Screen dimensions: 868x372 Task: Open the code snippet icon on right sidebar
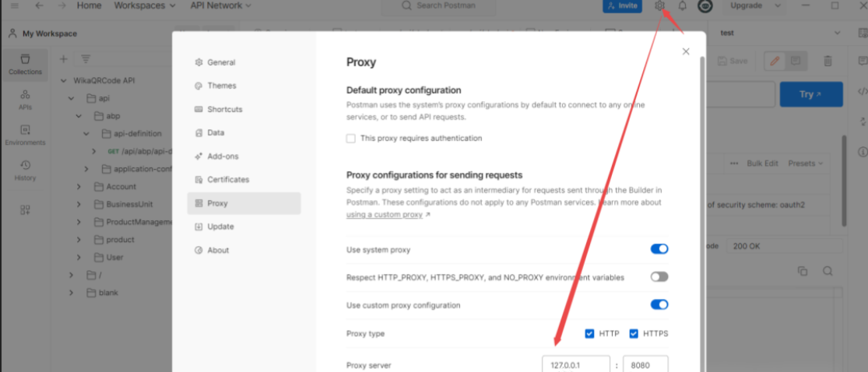pos(862,91)
